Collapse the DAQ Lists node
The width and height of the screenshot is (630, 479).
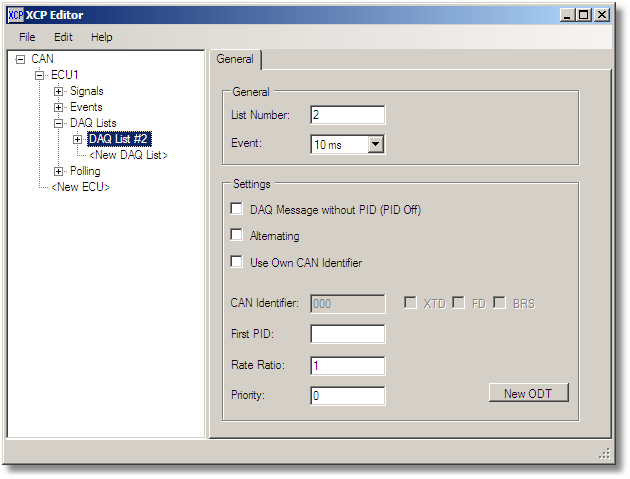[58, 124]
